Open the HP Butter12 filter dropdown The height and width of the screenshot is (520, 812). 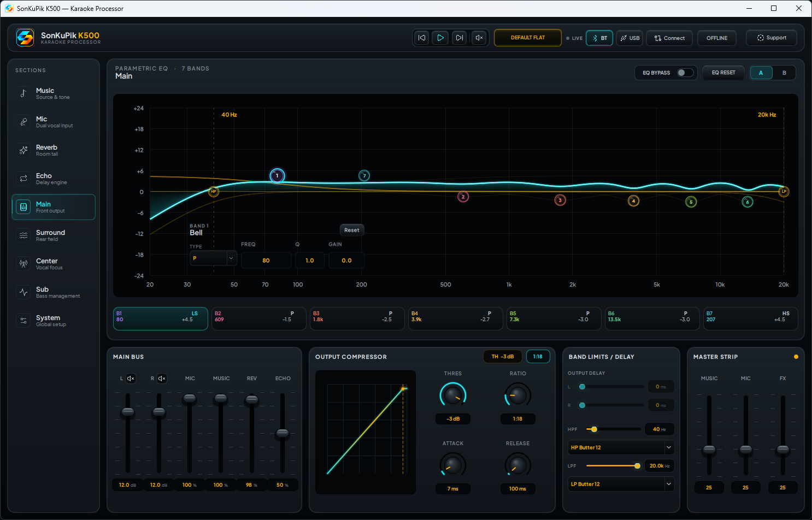click(621, 447)
